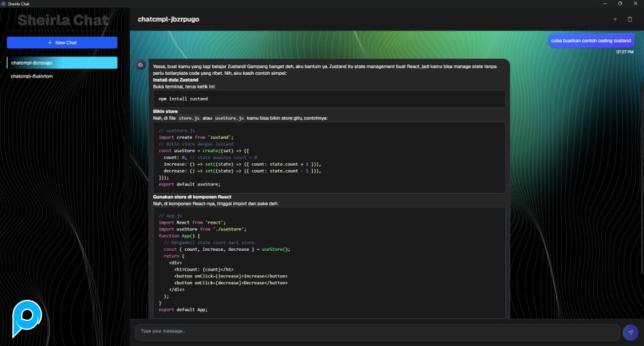
Task: Click the plus icon in chat header
Action: 615,19
